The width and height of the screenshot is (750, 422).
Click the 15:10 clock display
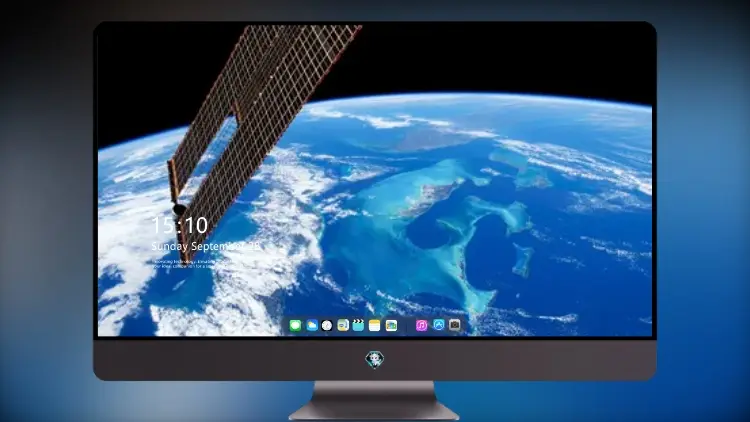point(179,225)
